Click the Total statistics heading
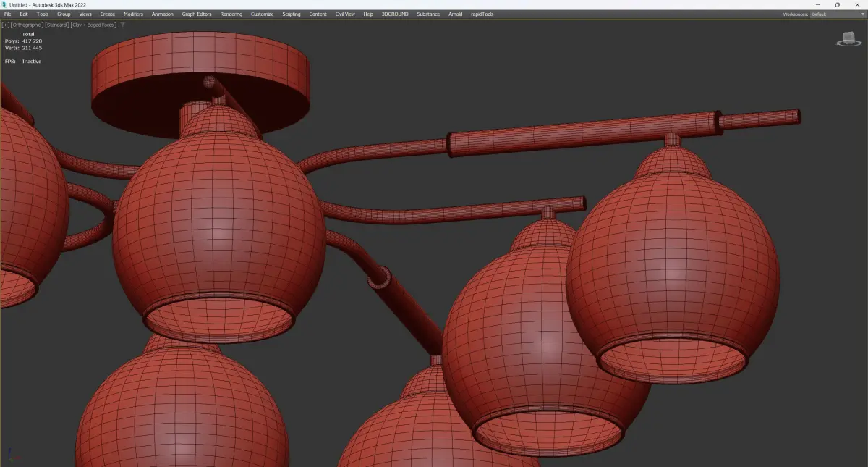This screenshot has width=868, height=467. pos(28,34)
